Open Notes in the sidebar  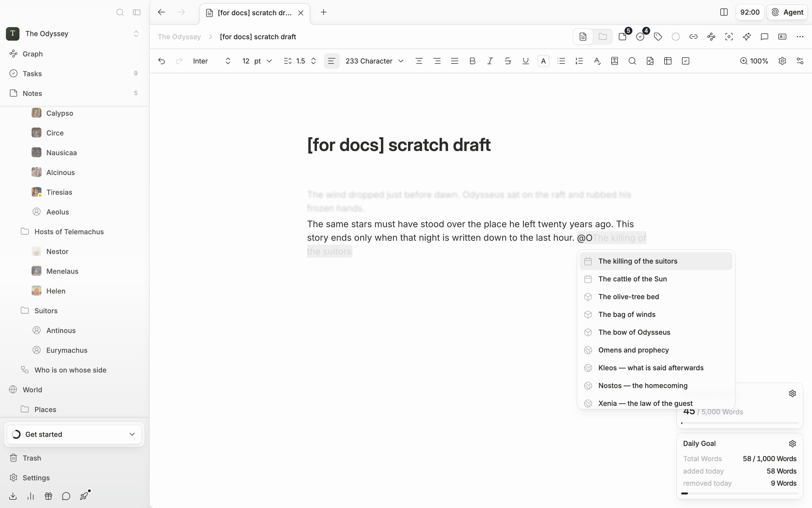point(74,93)
